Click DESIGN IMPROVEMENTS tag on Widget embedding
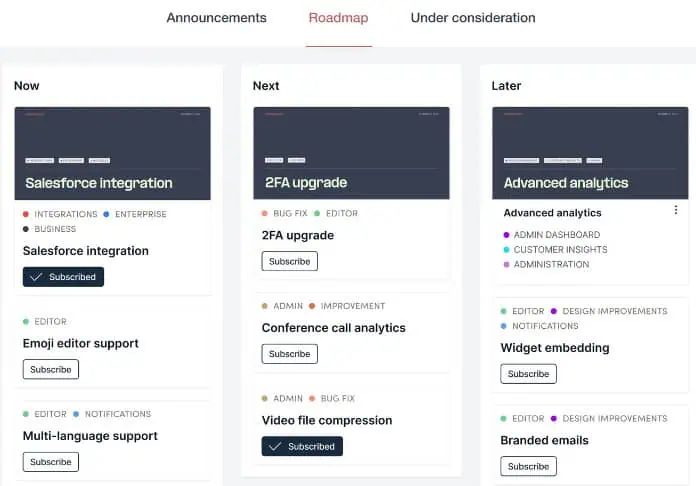Image resolution: width=696 pixels, height=486 pixels. (x=609, y=311)
